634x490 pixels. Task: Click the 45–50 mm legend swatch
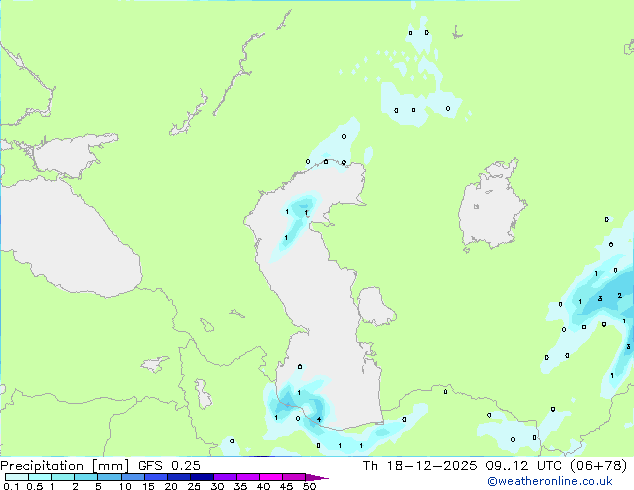pyautogui.click(x=294, y=477)
